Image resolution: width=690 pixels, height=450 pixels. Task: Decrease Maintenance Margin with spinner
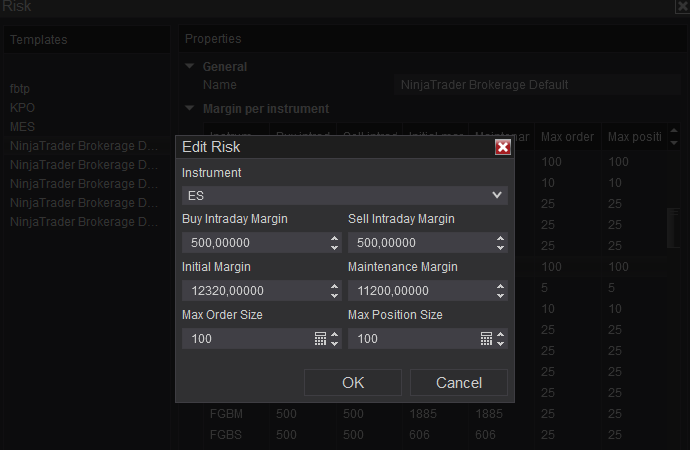[500, 295]
